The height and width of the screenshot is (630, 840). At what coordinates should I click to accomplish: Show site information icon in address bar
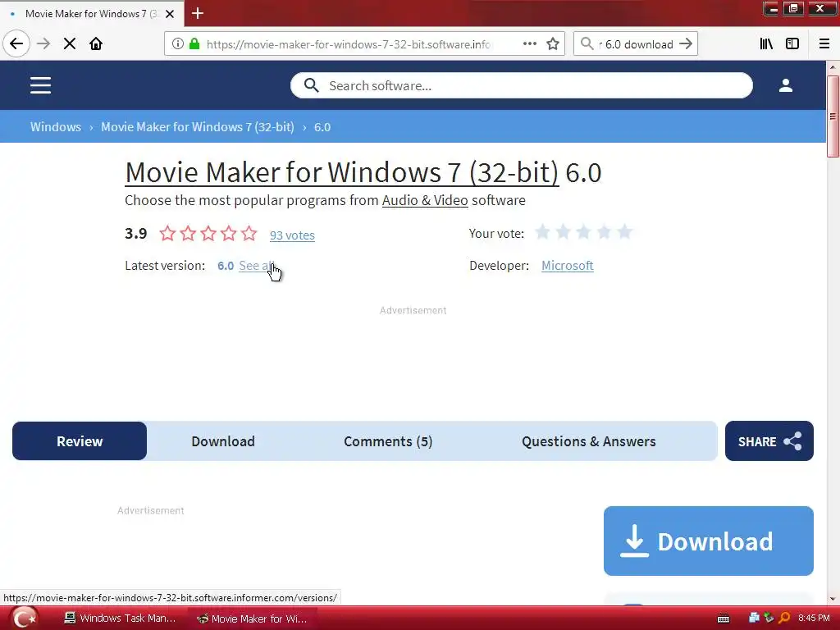tap(177, 44)
